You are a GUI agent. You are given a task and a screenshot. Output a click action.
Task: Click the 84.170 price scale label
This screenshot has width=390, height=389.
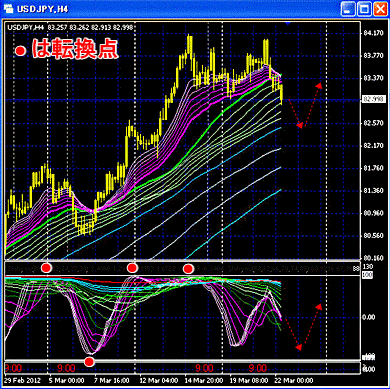pyautogui.click(x=372, y=33)
